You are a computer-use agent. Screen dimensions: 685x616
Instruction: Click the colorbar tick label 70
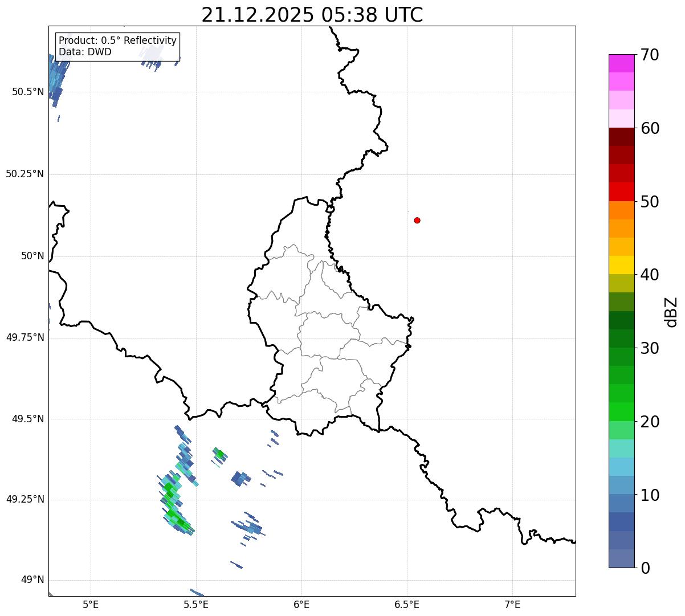(x=650, y=55)
